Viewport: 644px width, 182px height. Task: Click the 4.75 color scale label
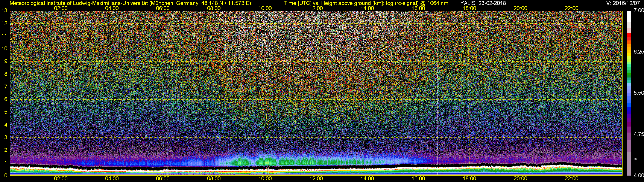coord(638,134)
